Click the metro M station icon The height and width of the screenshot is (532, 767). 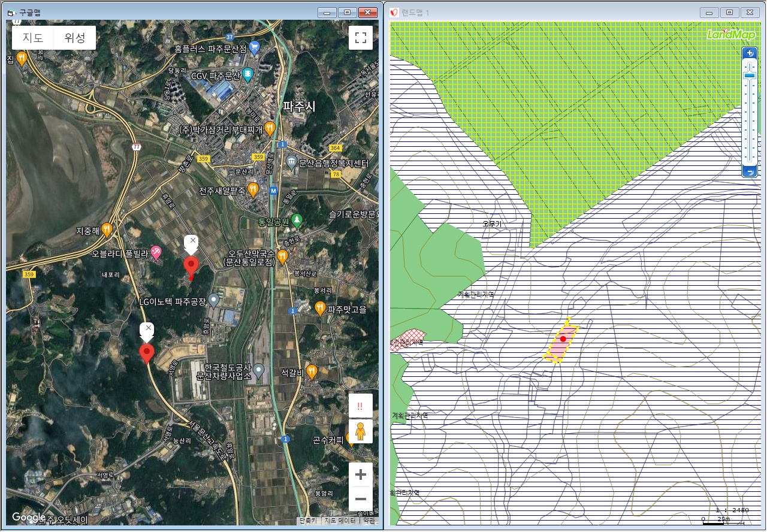coord(273,191)
